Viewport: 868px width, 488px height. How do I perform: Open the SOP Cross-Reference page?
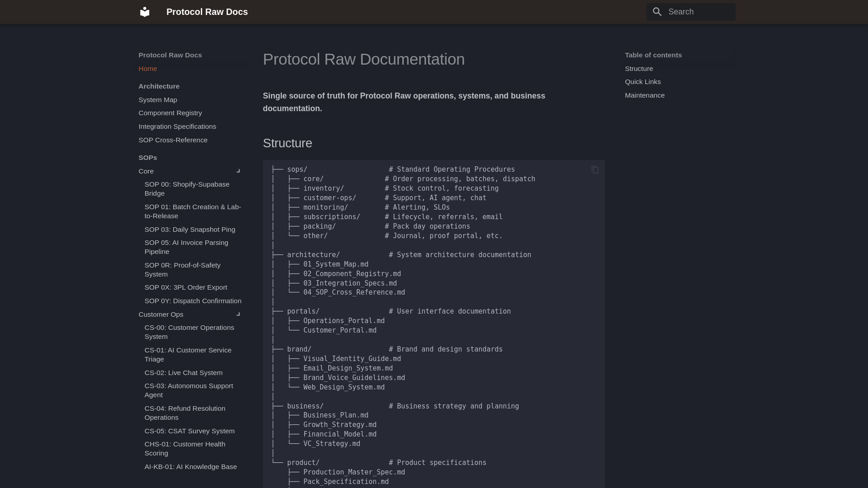click(x=173, y=140)
